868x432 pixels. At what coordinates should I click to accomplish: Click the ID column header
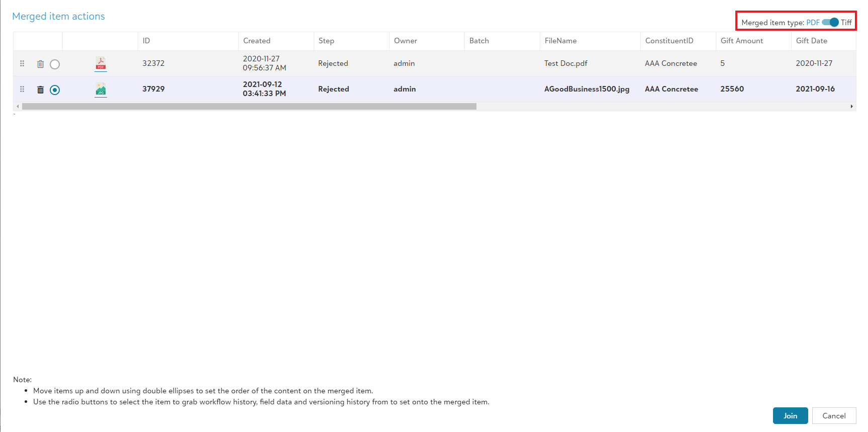point(146,41)
